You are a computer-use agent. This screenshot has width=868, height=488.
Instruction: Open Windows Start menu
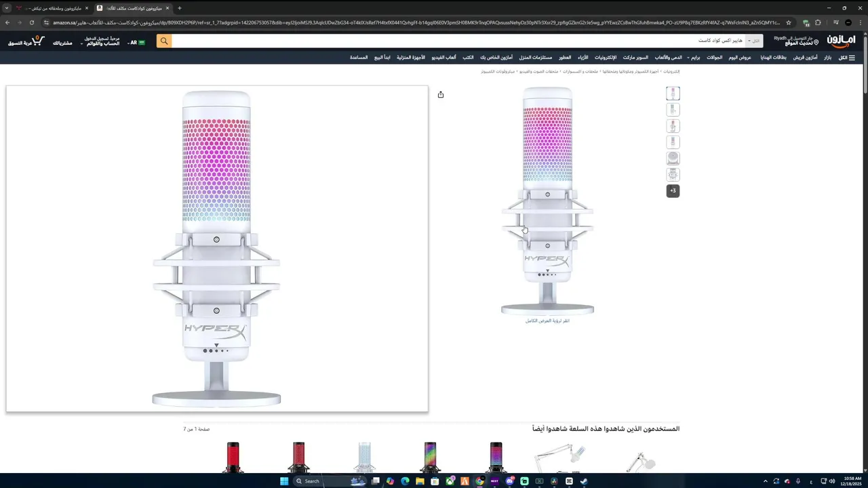point(284,481)
